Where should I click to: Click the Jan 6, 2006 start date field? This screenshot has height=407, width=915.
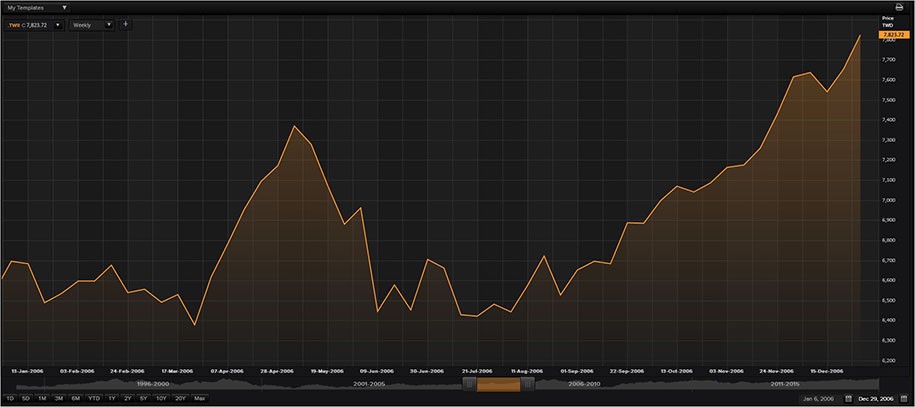pyautogui.click(x=820, y=399)
